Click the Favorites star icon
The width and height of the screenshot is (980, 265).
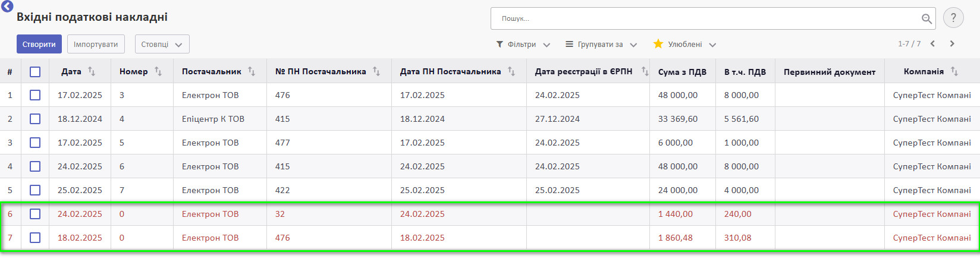point(658,44)
